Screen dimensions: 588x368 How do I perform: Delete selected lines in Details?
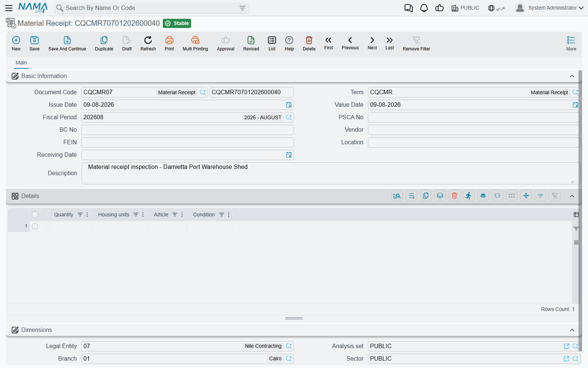coord(454,196)
